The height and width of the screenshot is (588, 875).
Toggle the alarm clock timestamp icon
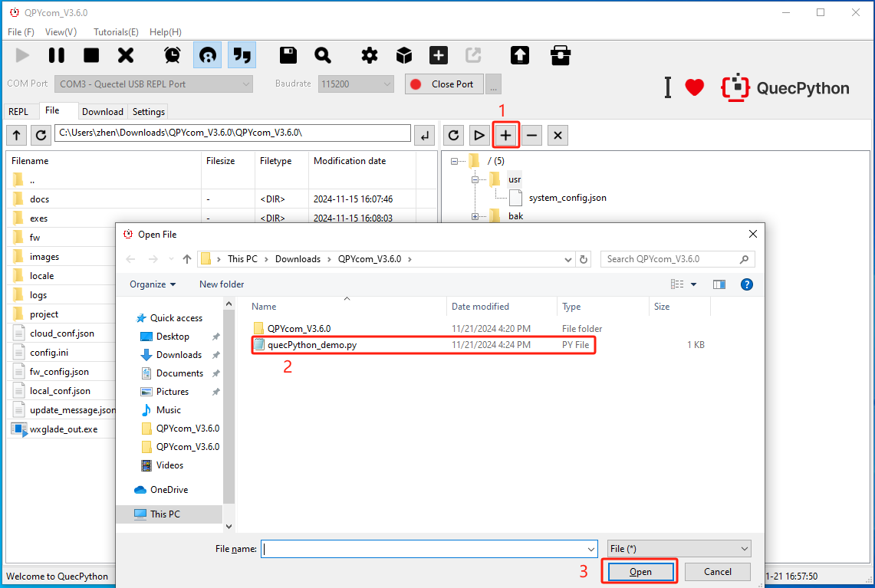coord(173,55)
